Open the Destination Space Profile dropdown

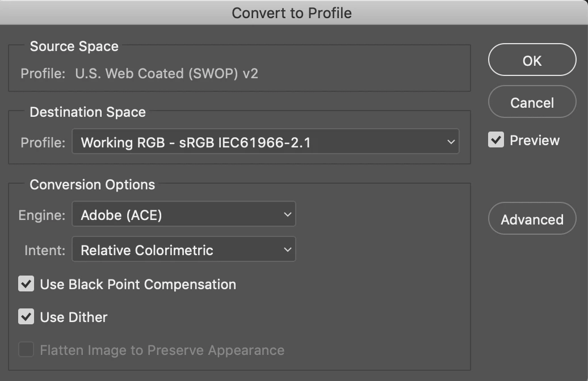(265, 142)
